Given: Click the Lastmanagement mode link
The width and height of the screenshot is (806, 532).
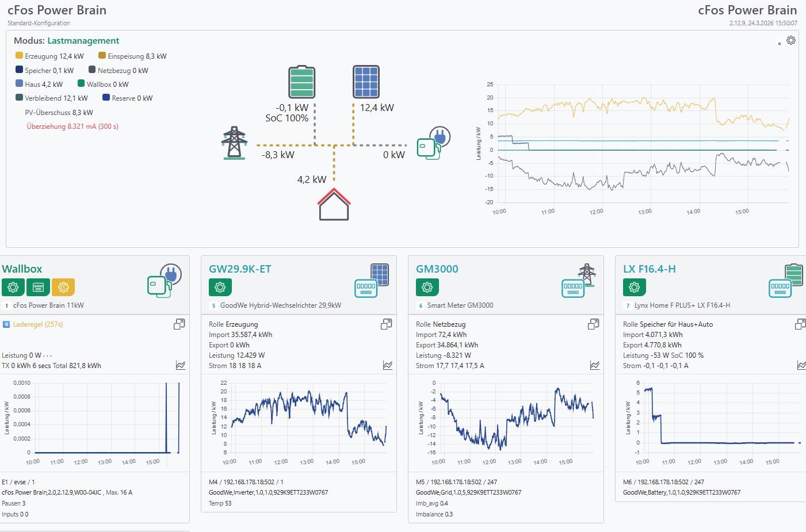Looking at the screenshot, I should [x=83, y=41].
